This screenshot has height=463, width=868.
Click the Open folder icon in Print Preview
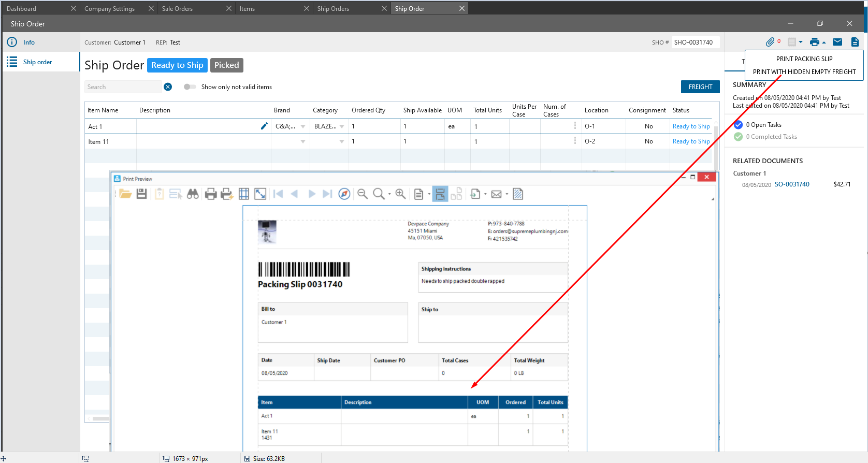[x=125, y=194]
